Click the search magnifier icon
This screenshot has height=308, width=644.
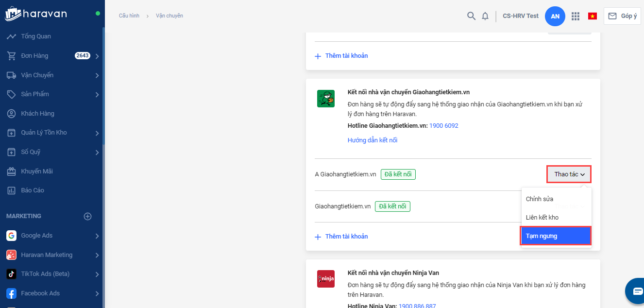(471, 16)
